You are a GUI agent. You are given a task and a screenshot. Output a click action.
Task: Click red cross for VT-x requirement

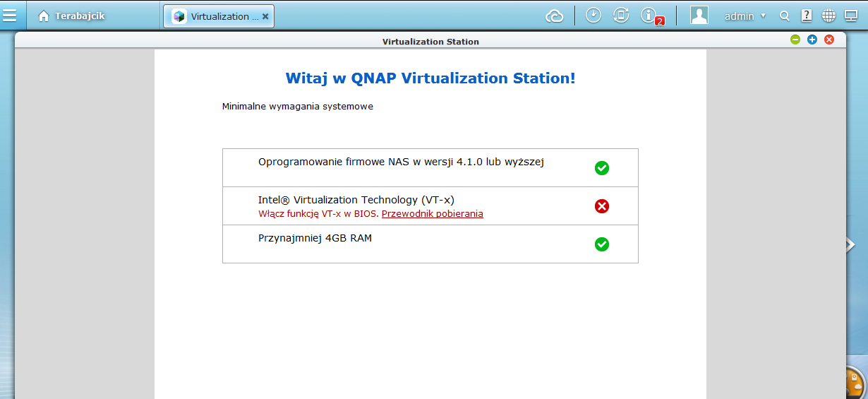[602, 206]
